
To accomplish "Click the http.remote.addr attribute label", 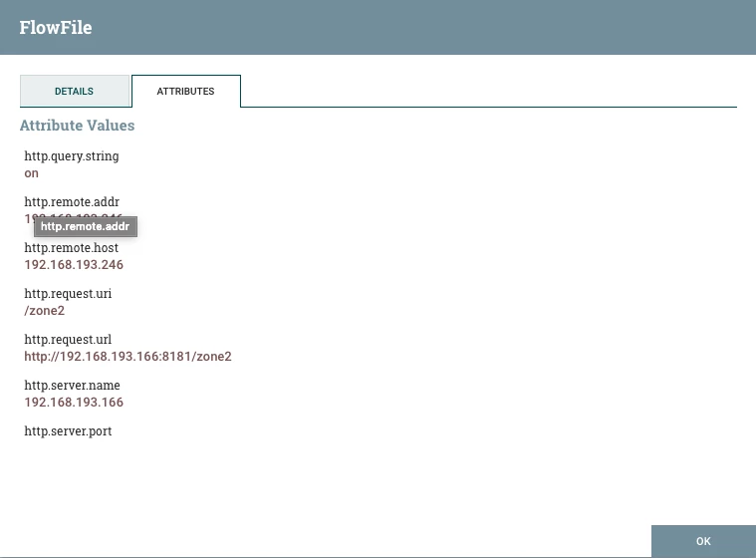I will (x=72, y=201).
